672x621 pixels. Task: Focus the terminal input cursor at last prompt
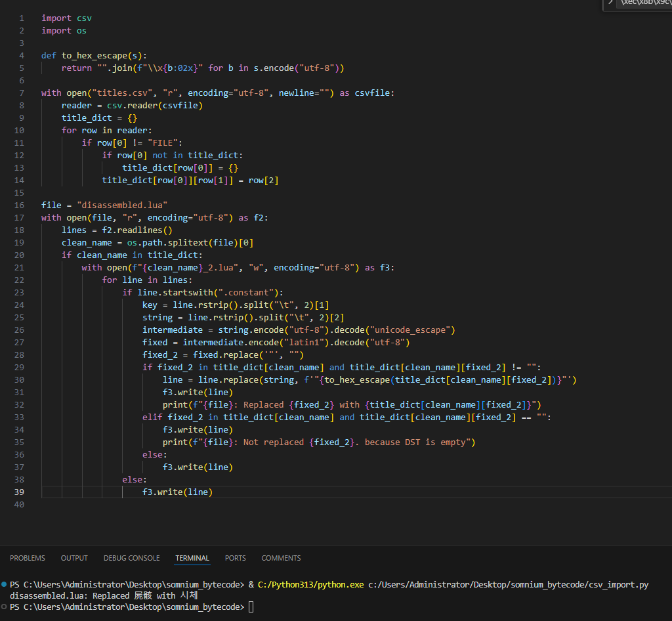click(x=251, y=607)
